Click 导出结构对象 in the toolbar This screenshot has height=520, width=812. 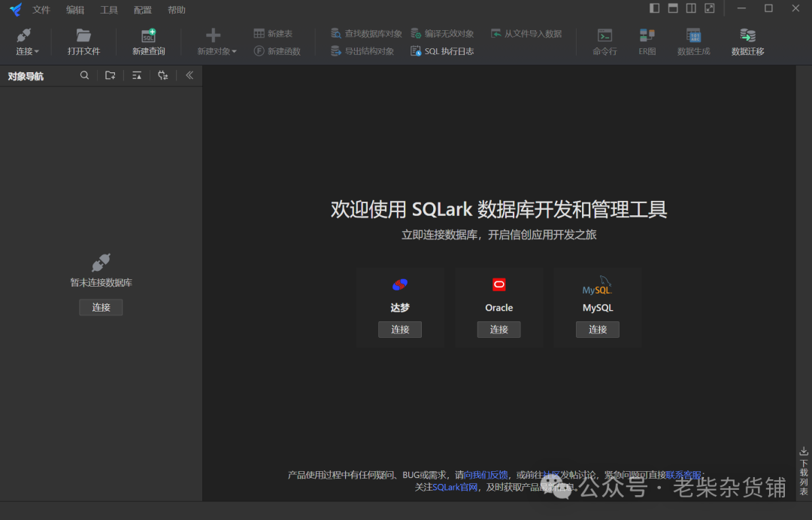coord(362,51)
